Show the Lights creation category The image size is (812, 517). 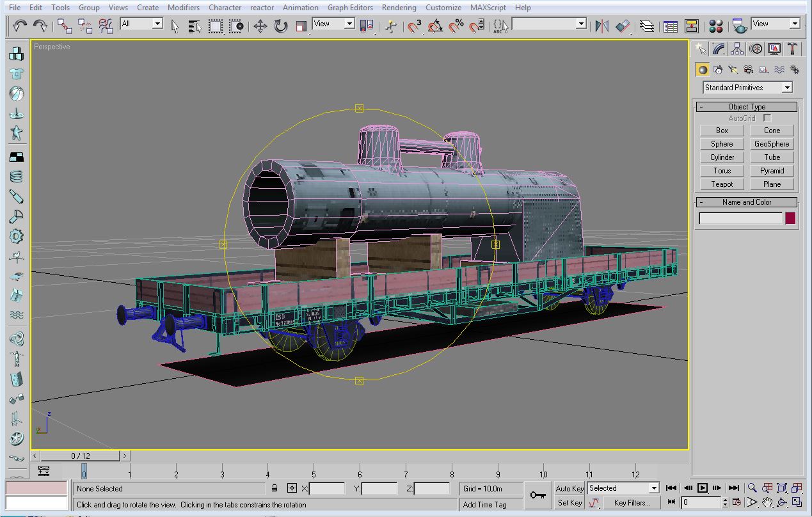coord(733,70)
